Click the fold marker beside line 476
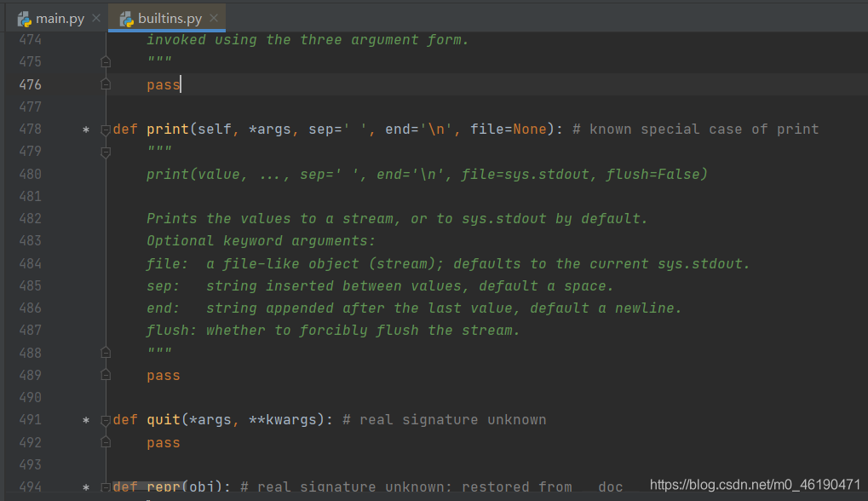The width and height of the screenshot is (868, 501). click(x=105, y=84)
